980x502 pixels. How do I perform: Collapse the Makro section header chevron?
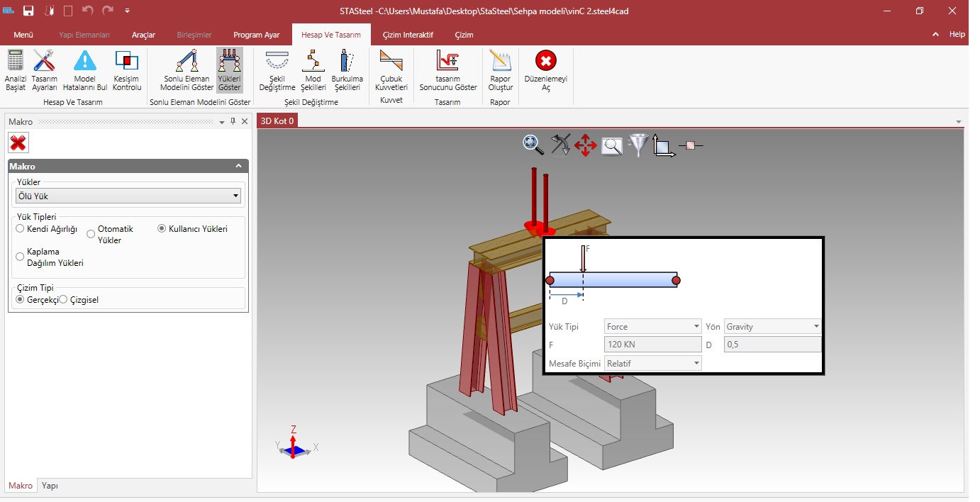[x=239, y=166]
